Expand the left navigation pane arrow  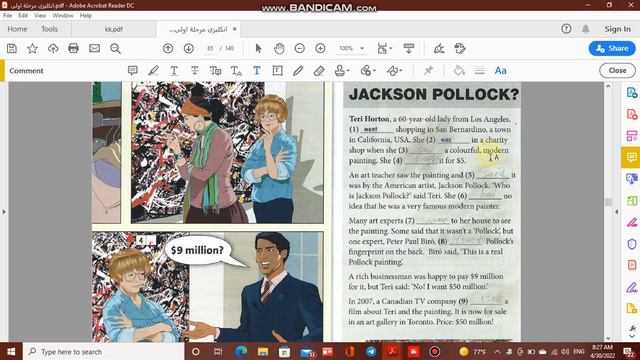point(4,212)
